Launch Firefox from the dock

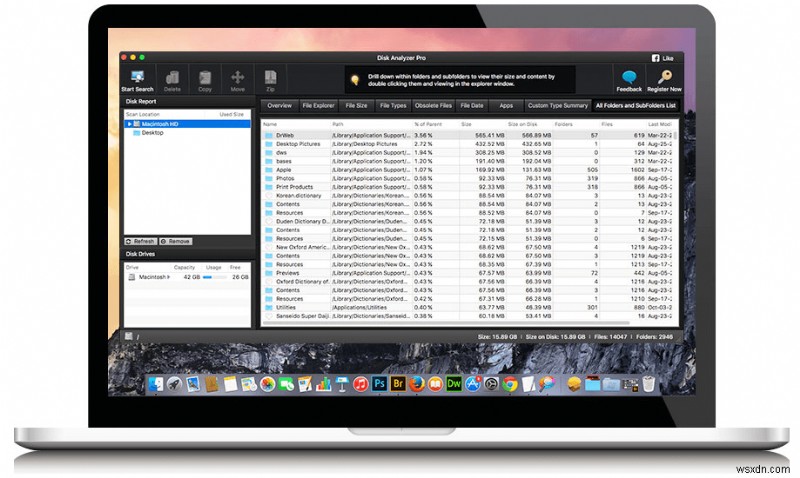click(417, 384)
